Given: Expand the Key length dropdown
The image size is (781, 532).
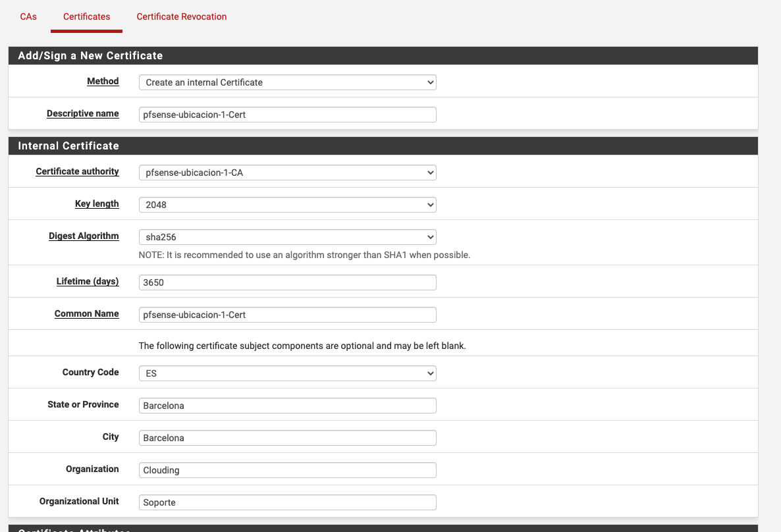Looking at the screenshot, I should [287, 205].
